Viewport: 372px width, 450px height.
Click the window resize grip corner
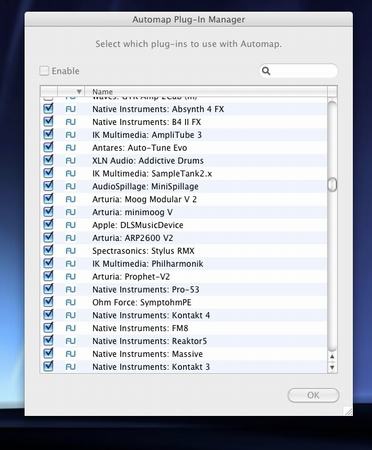point(348,411)
